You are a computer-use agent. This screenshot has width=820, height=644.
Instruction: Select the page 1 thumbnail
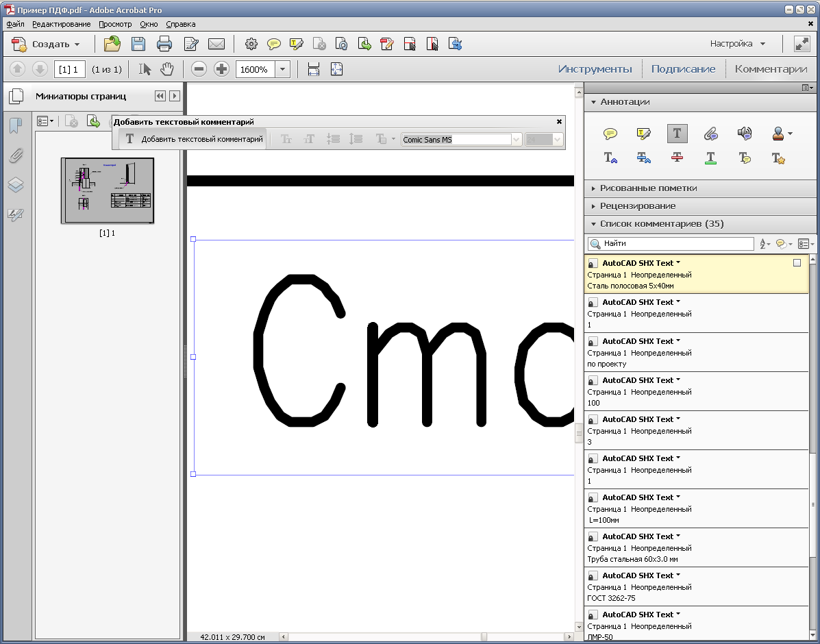[x=107, y=191]
